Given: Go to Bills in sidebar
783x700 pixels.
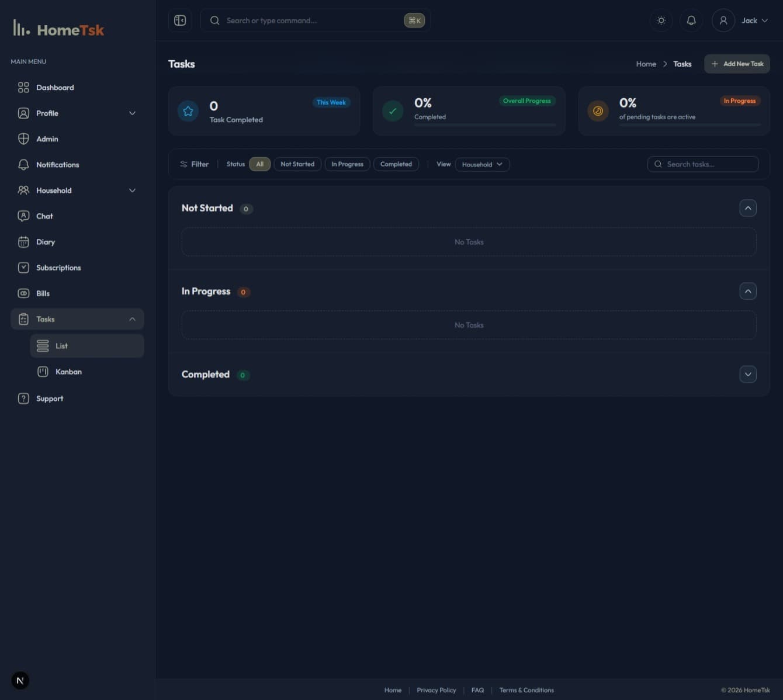Looking at the screenshot, I should pos(43,293).
